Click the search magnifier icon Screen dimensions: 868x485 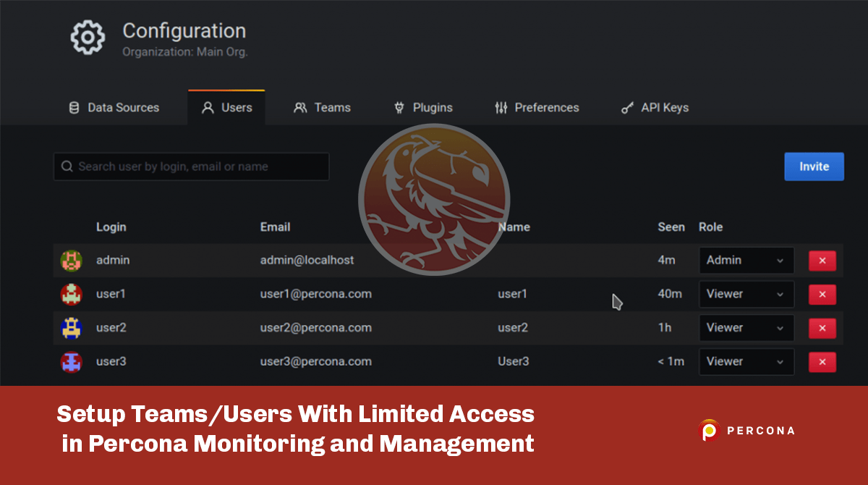click(x=67, y=166)
